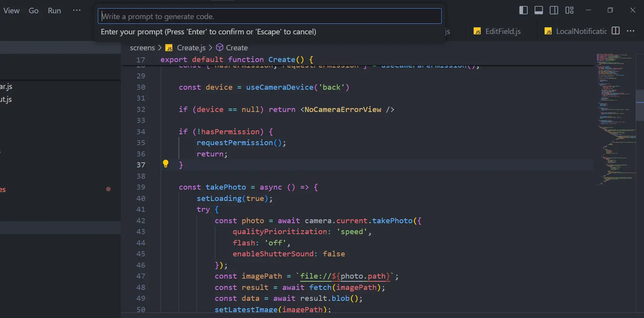Click the split editor right icon
This screenshot has width=644, height=318.
pos(616,31)
